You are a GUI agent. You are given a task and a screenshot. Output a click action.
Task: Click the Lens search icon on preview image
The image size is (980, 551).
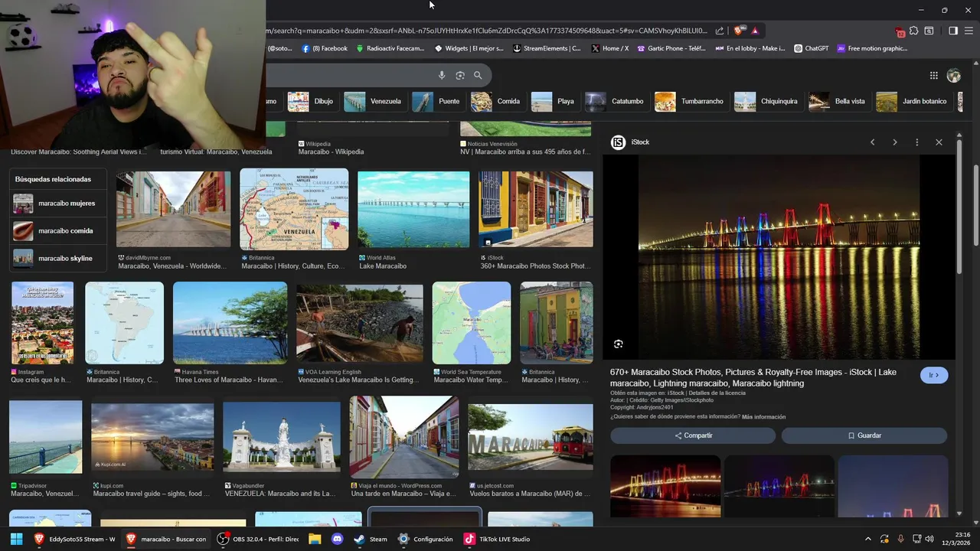click(619, 344)
